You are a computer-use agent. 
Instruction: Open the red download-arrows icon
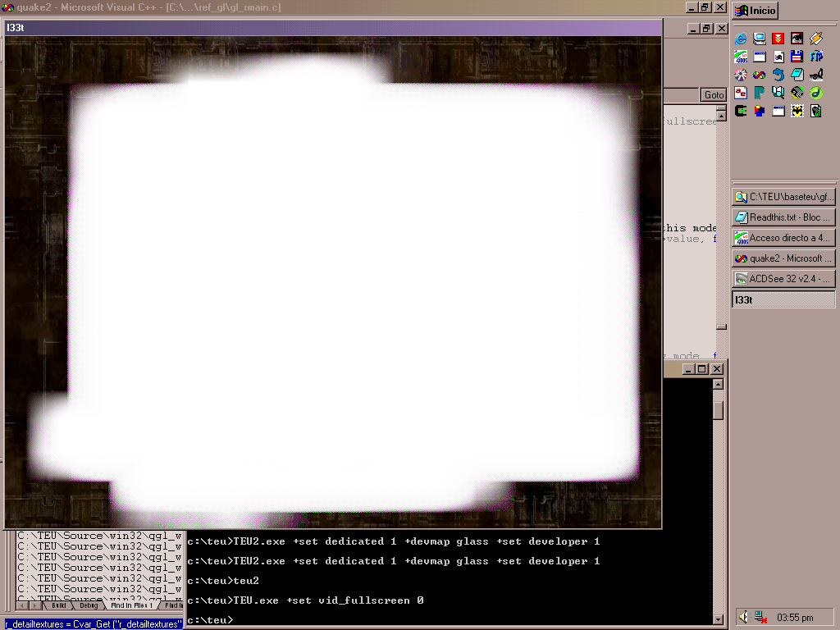(x=778, y=39)
